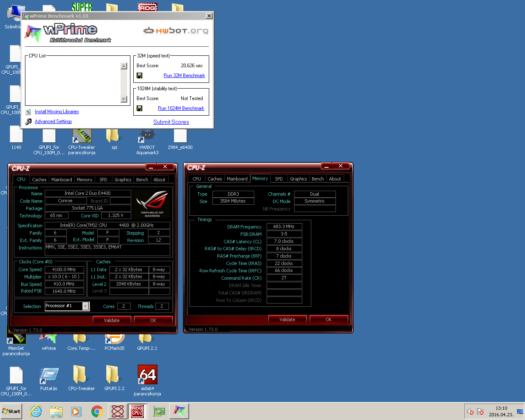The width and height of the screenshot is (525, 420).
Task: Click the Rated FSB value 1640.0 MHz
Action: 64,291
